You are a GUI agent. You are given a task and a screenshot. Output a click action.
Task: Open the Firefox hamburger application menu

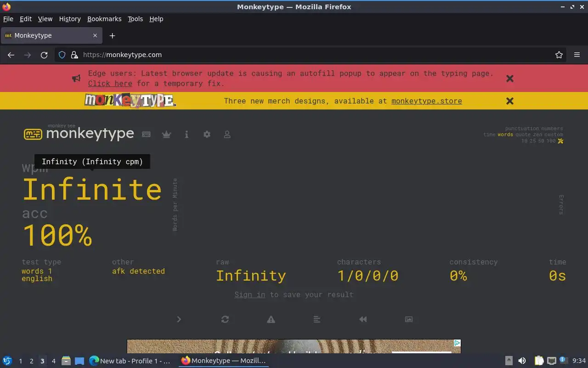coord(577,55)
